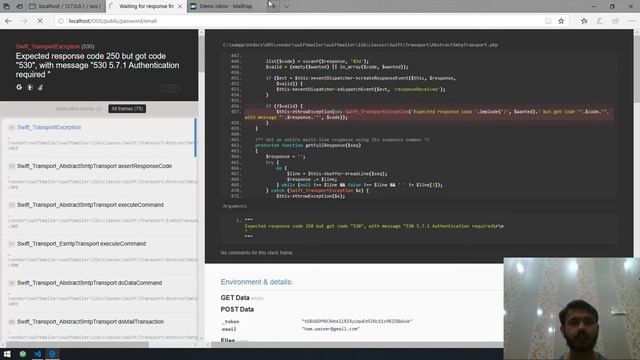640x360 pixels.
Task: Stop loading the current page
Action: (x=40, y=21)
